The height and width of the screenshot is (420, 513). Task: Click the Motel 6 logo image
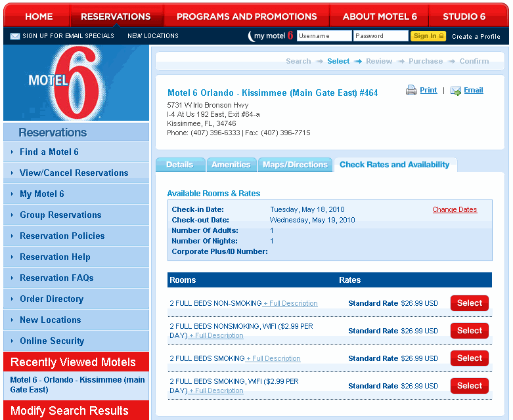click(76, 83)
